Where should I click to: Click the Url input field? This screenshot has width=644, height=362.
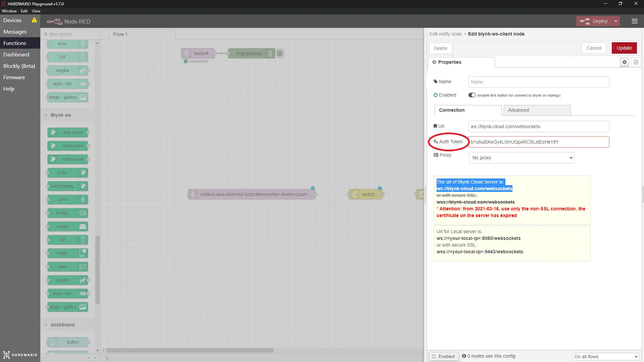click(x=539, y=126)
